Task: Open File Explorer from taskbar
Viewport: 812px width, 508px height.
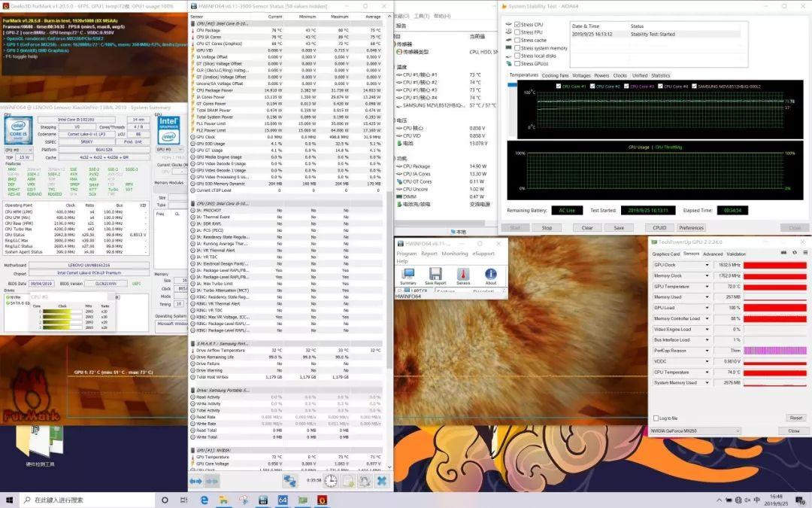Action: tap(224, 500)
